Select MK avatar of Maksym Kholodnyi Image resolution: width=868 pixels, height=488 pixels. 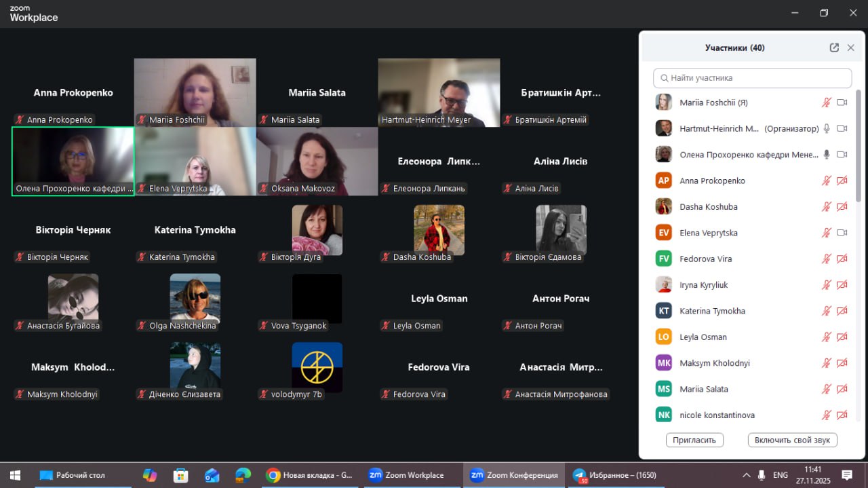click(664, 363)
